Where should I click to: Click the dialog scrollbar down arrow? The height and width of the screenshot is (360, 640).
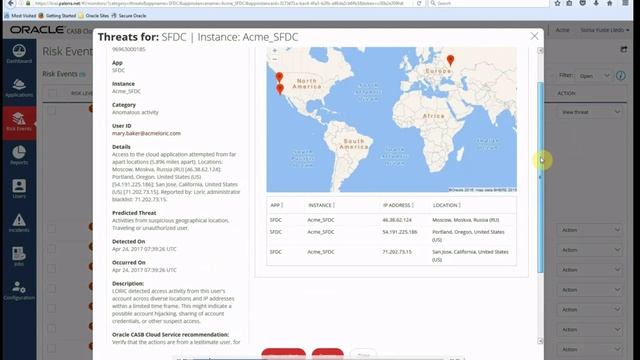pyautogui.click(x=540, y=341)
